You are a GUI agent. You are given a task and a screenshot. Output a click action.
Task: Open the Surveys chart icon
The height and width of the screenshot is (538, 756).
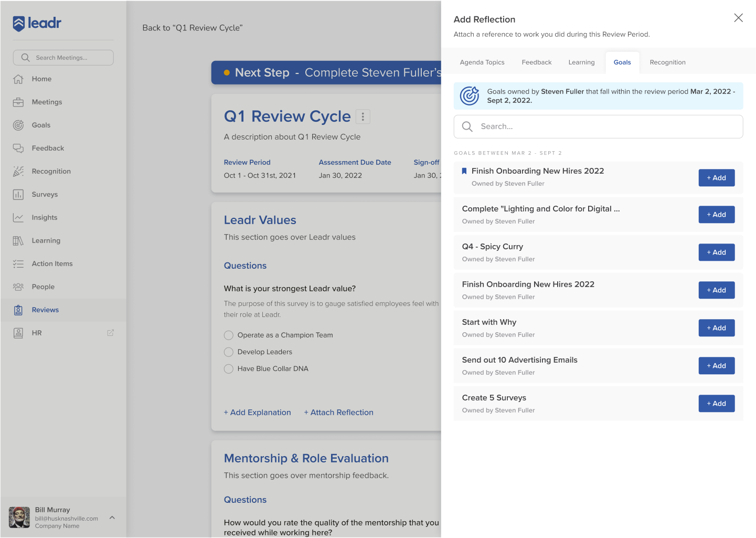pos(18,194)
